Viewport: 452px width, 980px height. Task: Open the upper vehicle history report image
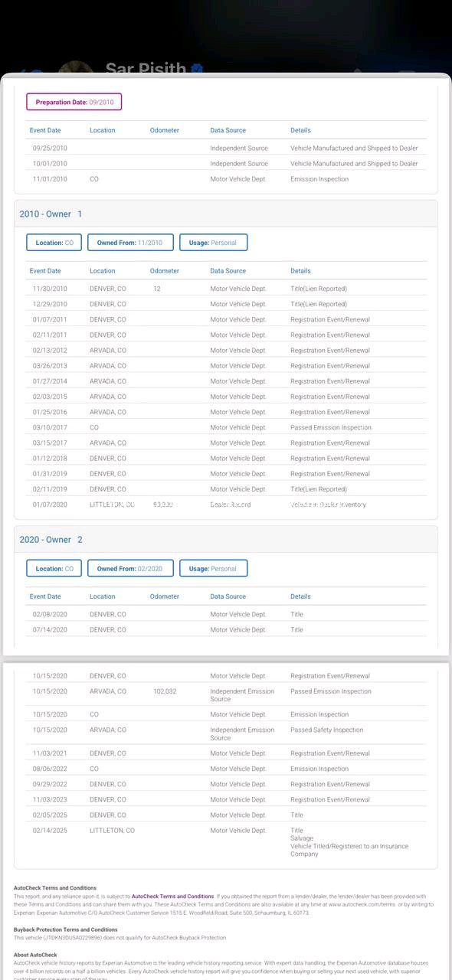[226, 365]
